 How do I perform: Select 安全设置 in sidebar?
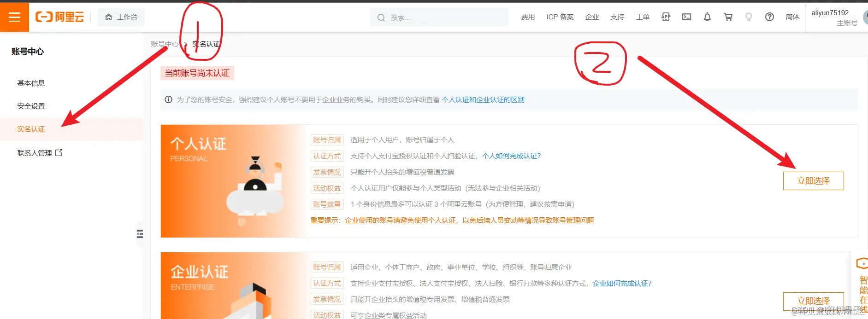[x=31, y=106]
